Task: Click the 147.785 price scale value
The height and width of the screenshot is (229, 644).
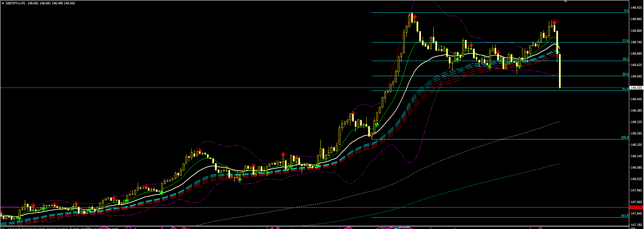Action: tap(636, 225)
